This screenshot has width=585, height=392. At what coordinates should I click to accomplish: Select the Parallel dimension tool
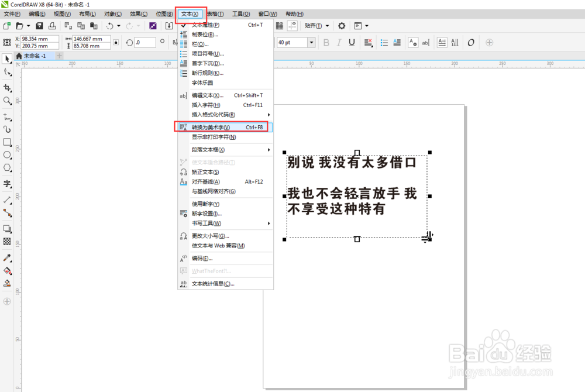tap(7, 200)
